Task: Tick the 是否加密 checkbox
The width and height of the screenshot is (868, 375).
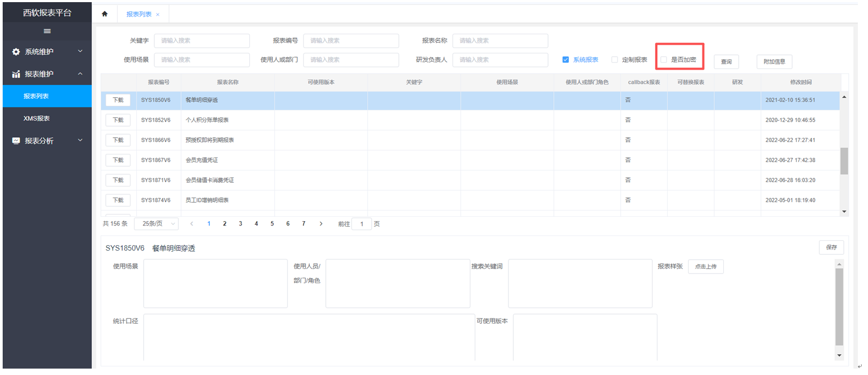Action: point(664,60)
